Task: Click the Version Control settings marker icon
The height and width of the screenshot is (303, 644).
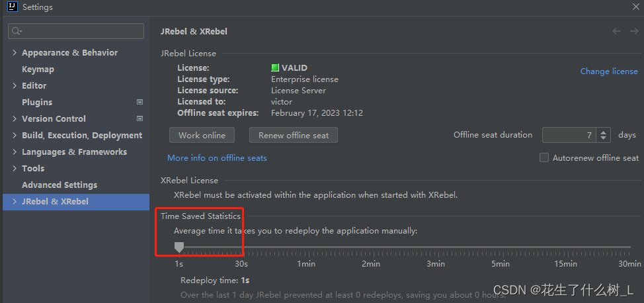Action: [x=140, y=118]
